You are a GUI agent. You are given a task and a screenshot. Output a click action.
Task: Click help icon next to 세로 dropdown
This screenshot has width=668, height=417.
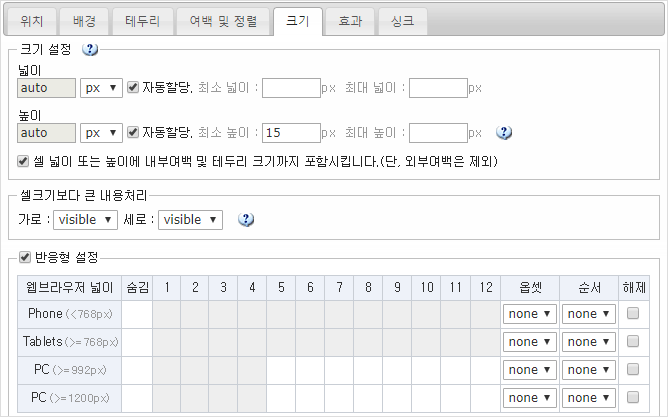coord(245,220)
